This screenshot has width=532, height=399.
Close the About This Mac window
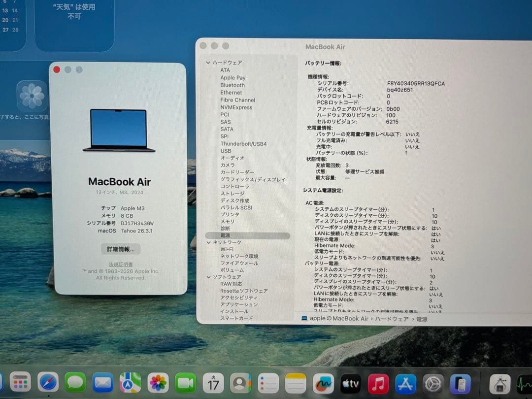(x=57, y=69)
